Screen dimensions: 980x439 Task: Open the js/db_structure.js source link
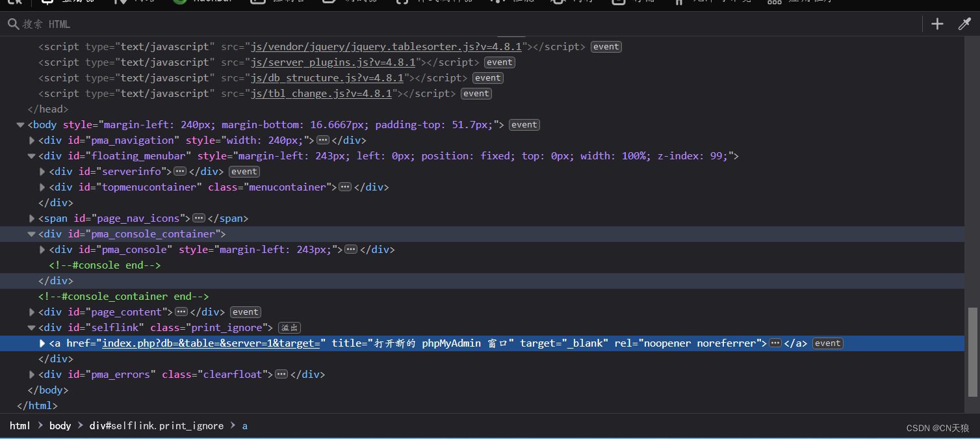tap(328, 78)
